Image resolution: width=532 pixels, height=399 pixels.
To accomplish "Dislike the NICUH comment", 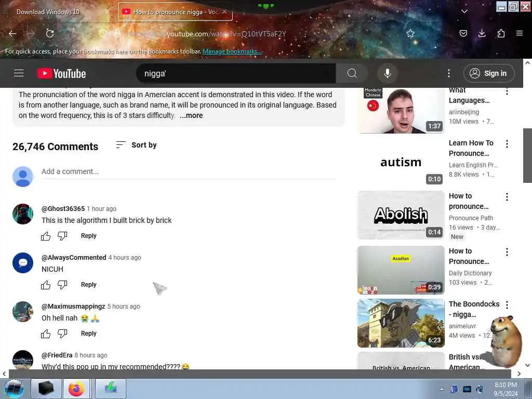I will point(62,285).
